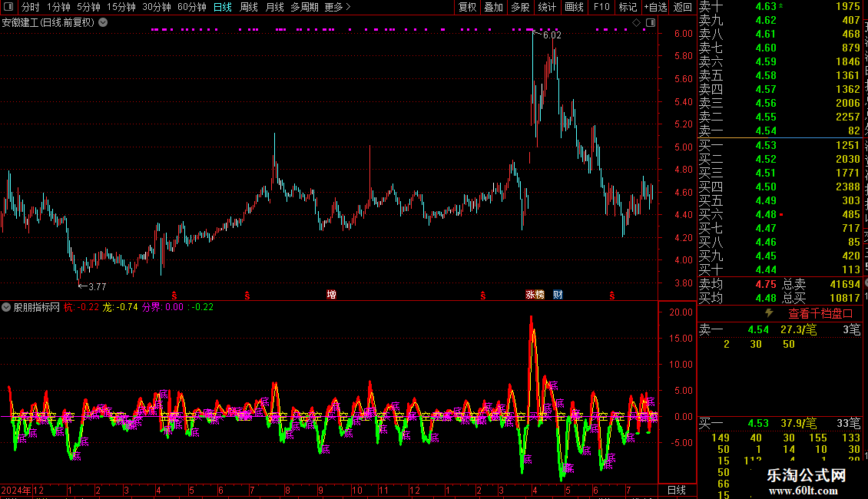
Task: Select the 买十 order row
Action: point(780,269)
